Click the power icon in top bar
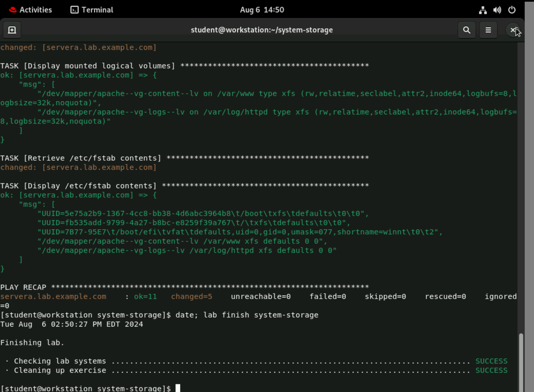Viewport: 534px width, 392px height. (512, 10)
